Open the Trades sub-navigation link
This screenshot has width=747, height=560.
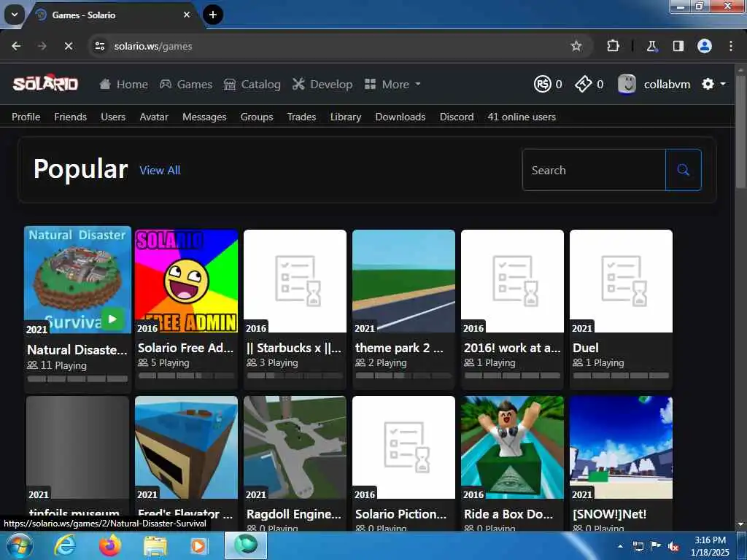point(301,117)
